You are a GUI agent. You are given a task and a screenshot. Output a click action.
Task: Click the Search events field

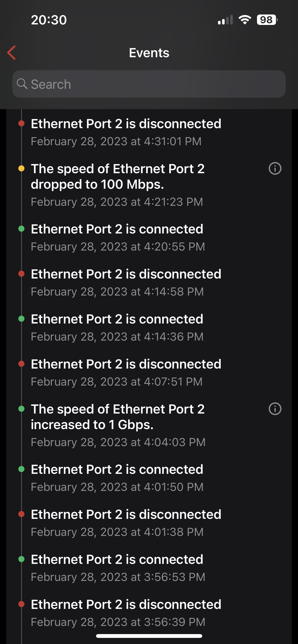click(x=153, y=84)
